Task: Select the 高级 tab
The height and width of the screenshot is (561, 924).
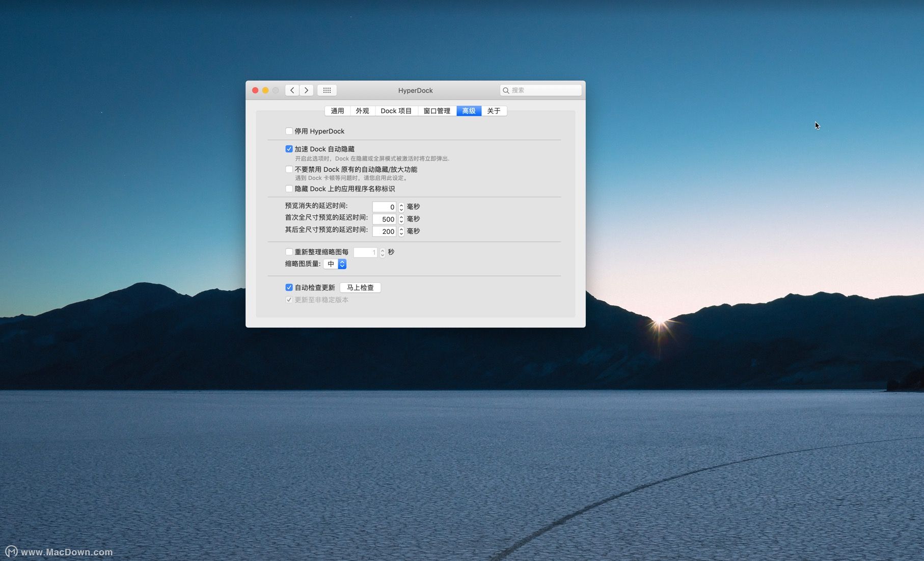Action: 469,111
